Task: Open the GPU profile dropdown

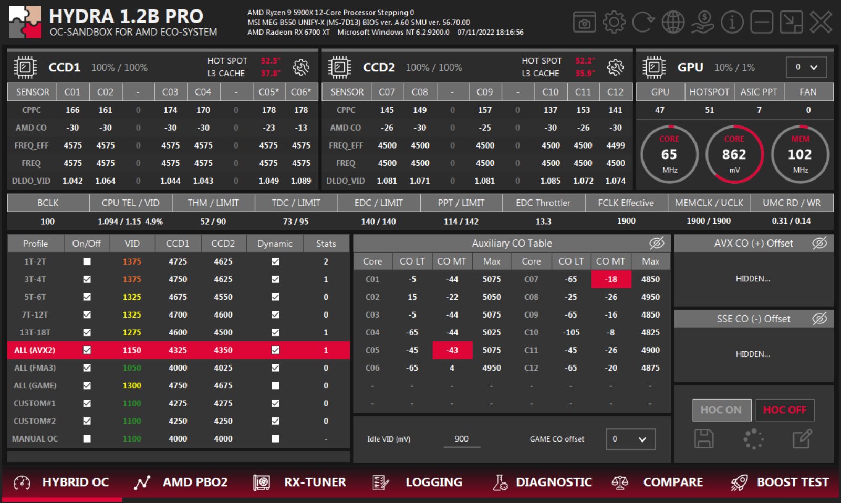Action: (x=806, y=67)
